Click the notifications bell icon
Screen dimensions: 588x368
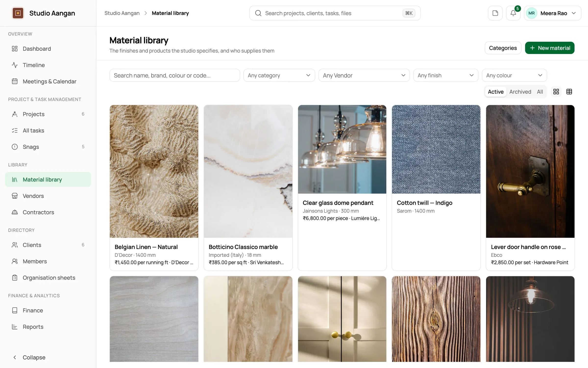point(513,13)
